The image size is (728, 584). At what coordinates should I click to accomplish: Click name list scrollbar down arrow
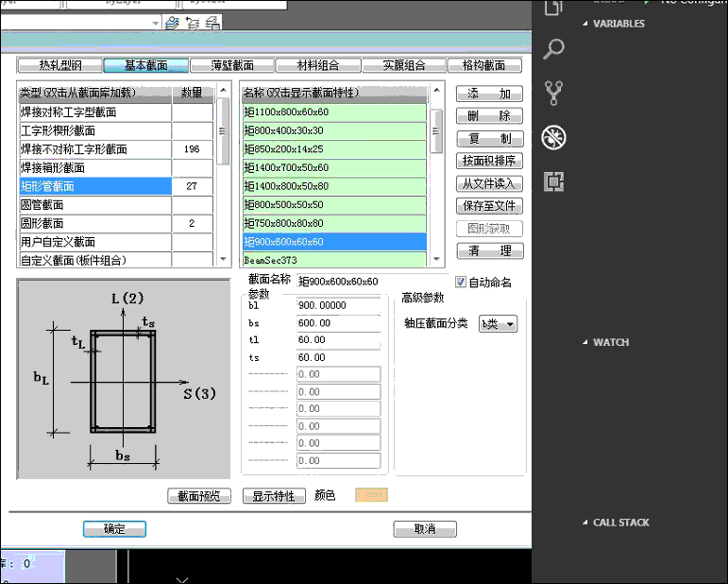[x=436, y=259]
